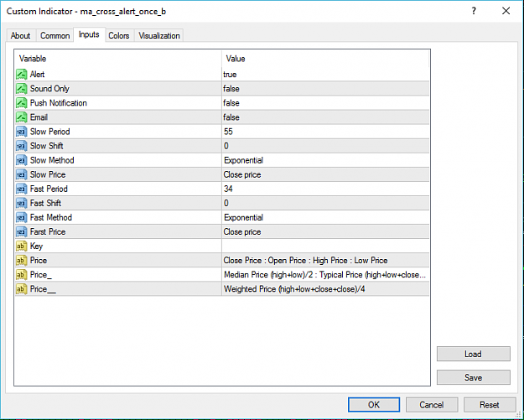Switch to the Common tab

(x=54, y=35)
